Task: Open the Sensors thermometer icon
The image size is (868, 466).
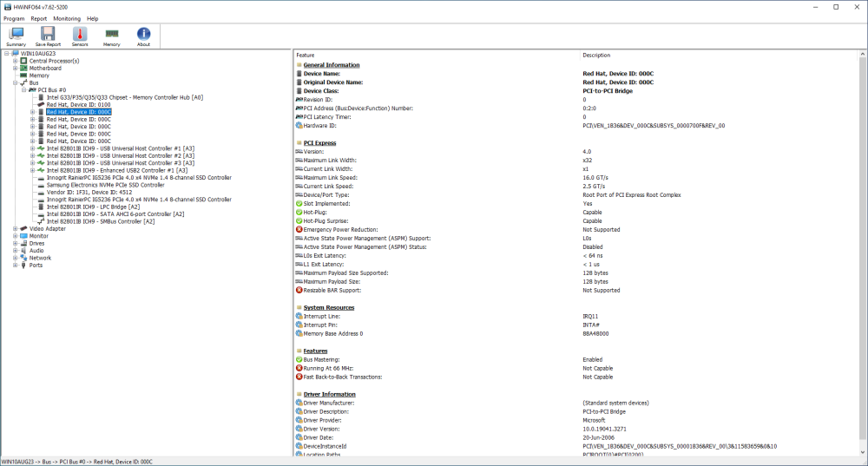Action: [80, 36]
